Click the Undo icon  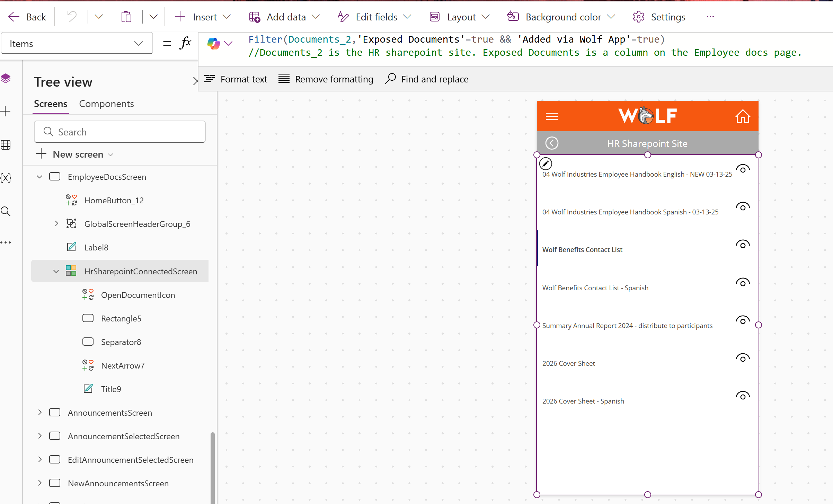coord(72,17)
